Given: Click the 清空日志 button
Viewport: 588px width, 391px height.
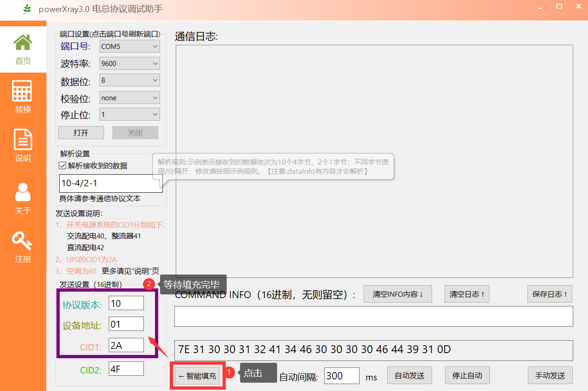Looking at the screenshot, I should pyautogui.click(x=467, y=294).
